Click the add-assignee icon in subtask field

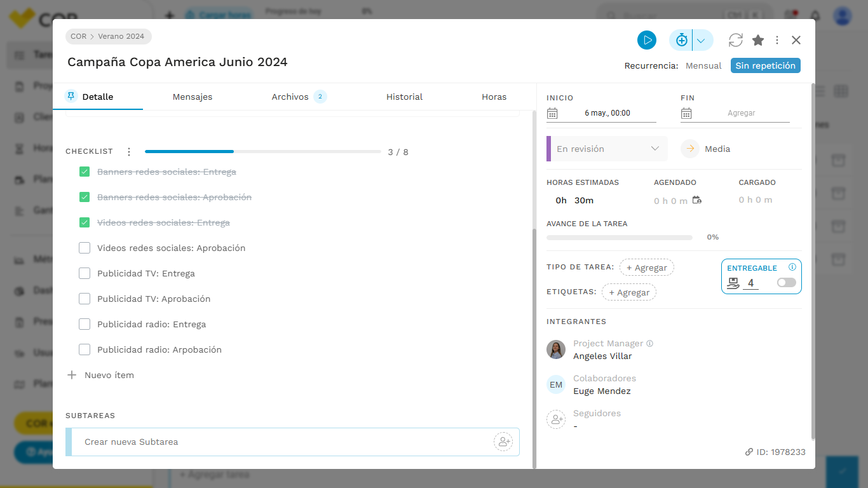503,442
